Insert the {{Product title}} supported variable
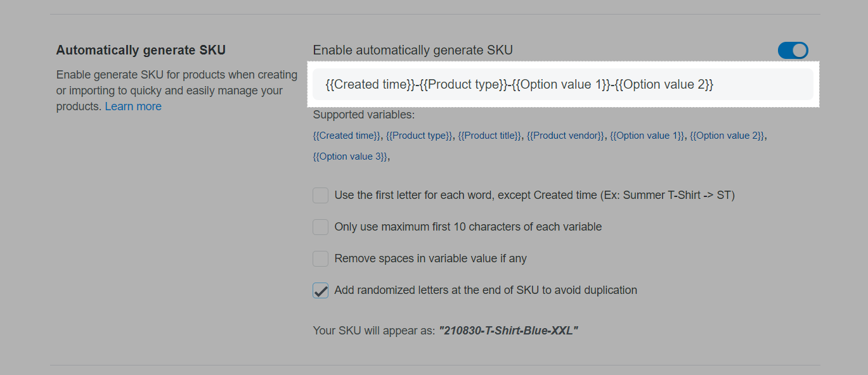 click(489, 136)
